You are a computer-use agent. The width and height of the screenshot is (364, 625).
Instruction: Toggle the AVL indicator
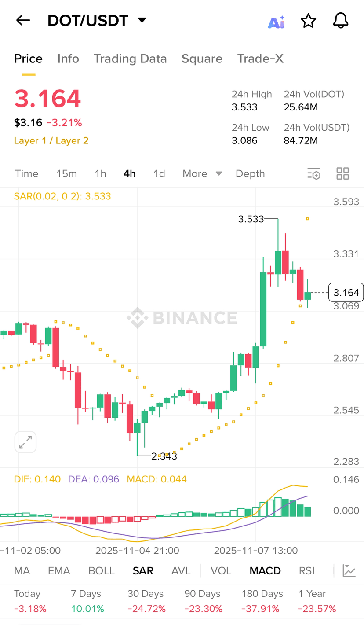181,571
